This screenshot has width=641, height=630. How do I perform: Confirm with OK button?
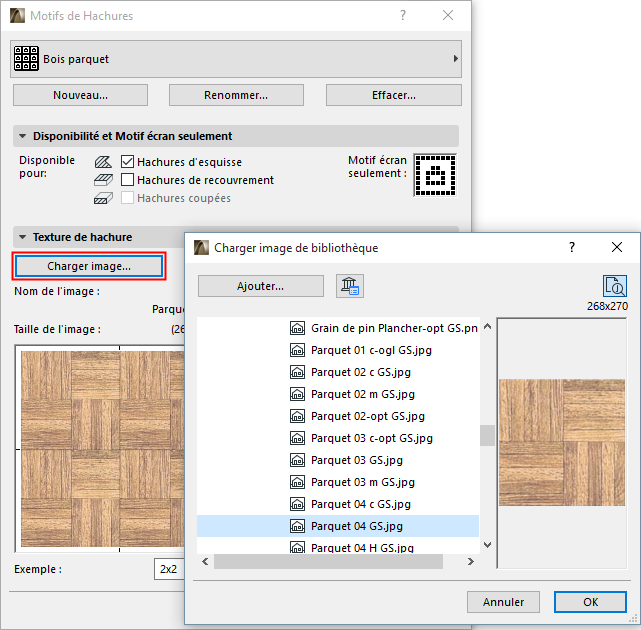click(590, 602)
